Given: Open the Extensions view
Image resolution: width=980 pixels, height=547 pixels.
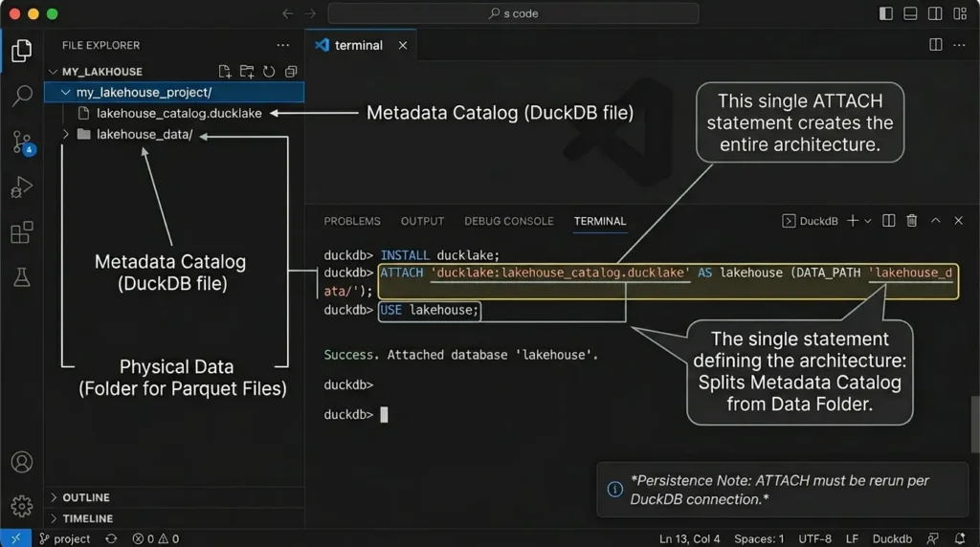Looking at the screenshot, I should click(22, 232).
